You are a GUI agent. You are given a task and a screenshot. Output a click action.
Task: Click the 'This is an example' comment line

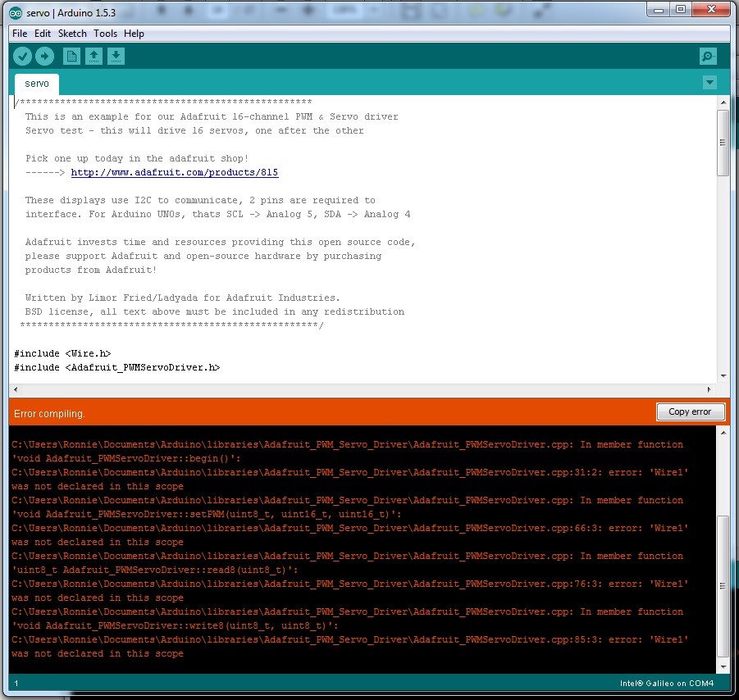[212, 116]
